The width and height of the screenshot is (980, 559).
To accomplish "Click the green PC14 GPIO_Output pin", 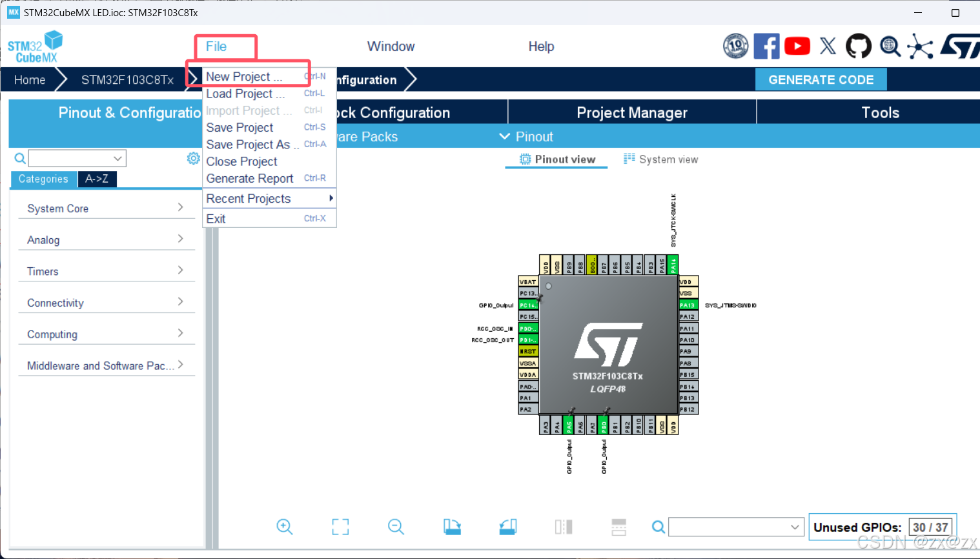I will (x=528, y=305).
